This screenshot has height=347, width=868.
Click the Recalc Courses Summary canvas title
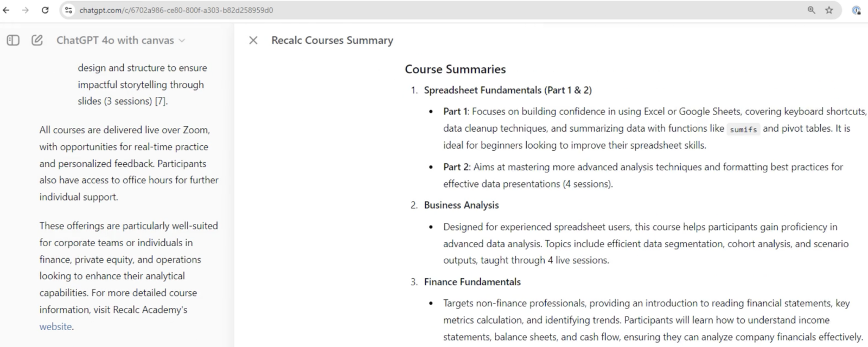(332, 40)
